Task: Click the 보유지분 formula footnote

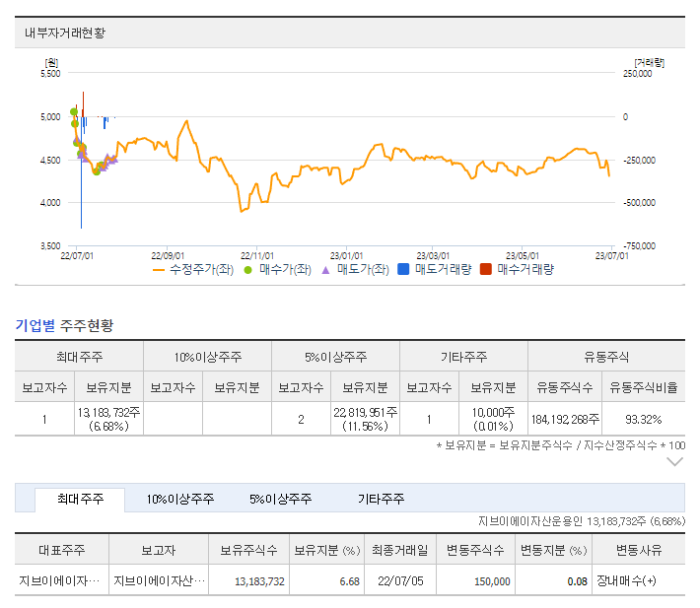Action: tap(560, 445)
